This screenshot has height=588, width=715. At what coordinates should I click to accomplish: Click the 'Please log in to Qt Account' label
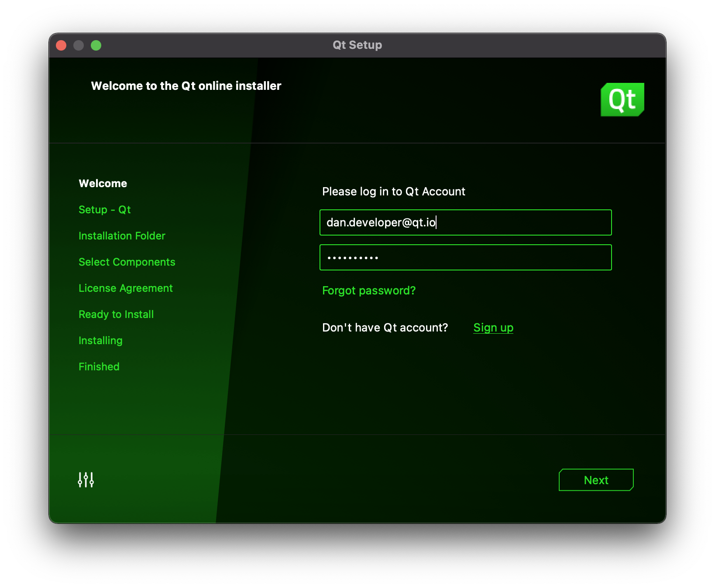coord(393,191)
